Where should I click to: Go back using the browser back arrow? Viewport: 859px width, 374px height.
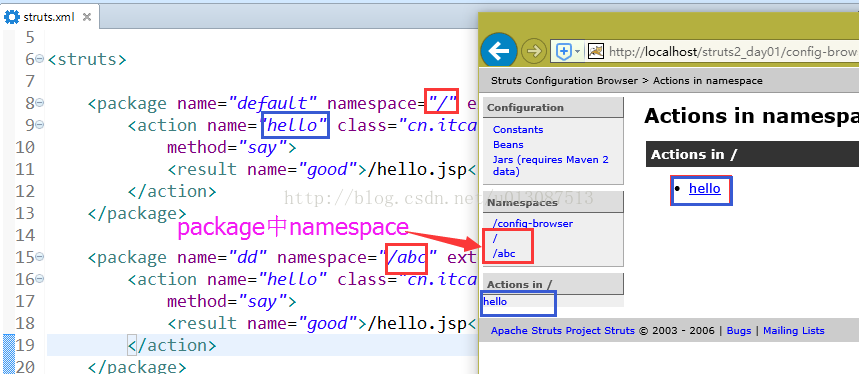[x=499, y=51]
